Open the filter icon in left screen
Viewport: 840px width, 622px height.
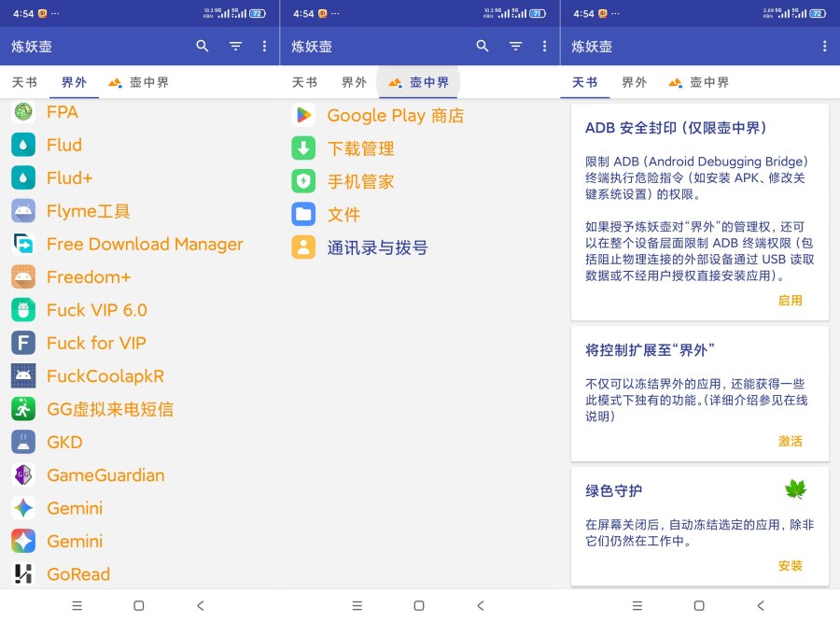[235, 46]
